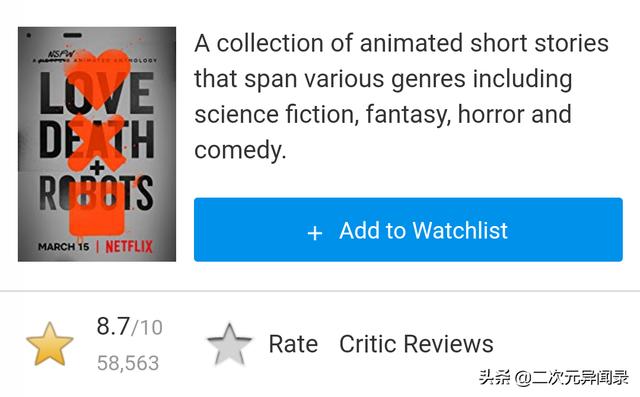This screenshot has width=640, height=397.
Task: Click the NSFW label on the poster
Action: [x=62, y=54]
